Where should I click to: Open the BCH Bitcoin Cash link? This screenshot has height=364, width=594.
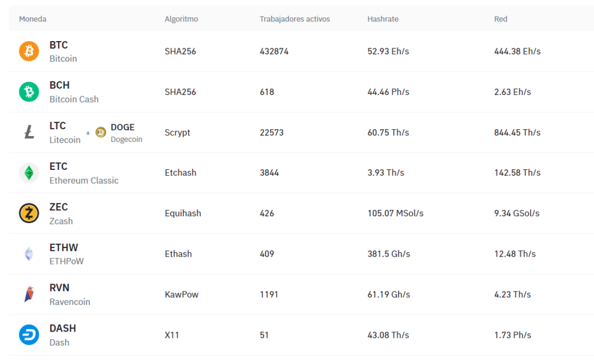(74, 92)
